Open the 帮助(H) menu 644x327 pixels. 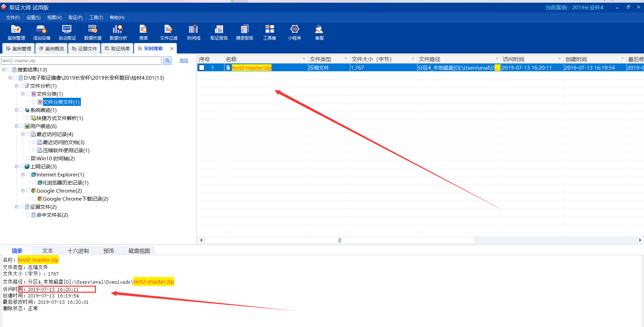tap(117, 17)
